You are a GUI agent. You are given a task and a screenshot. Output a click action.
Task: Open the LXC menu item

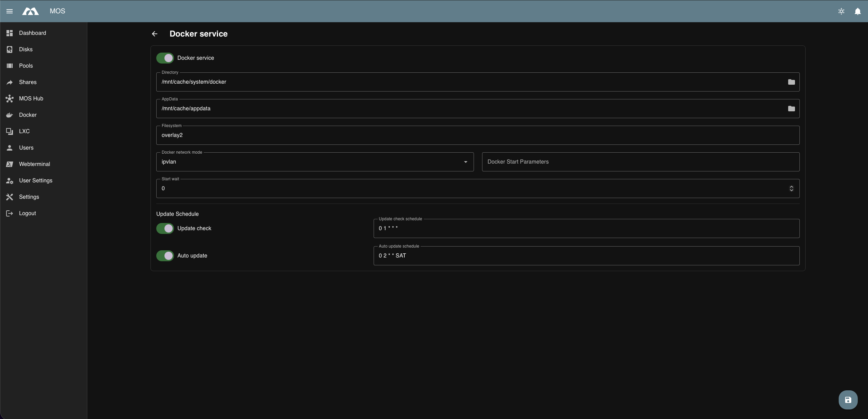[24, 131]
